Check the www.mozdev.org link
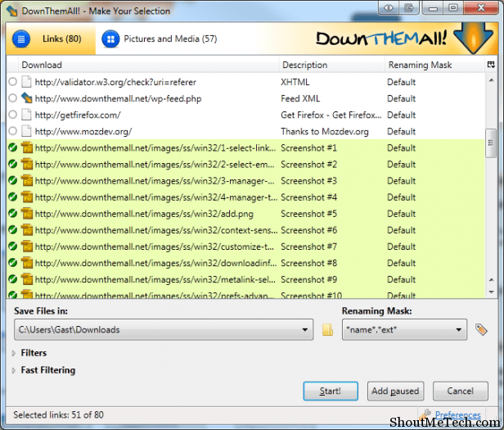504x430 pixels. 12,131
